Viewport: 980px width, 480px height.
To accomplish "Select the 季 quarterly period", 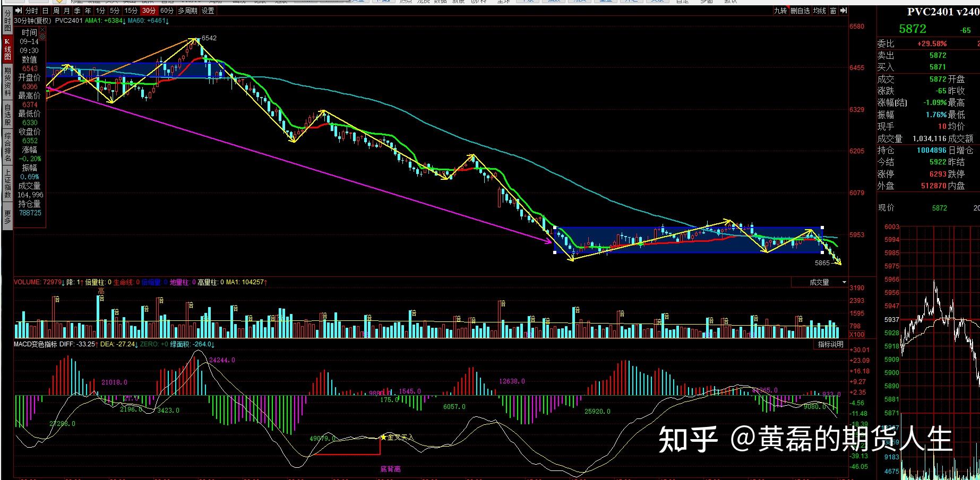I will (x=78, y=11).
